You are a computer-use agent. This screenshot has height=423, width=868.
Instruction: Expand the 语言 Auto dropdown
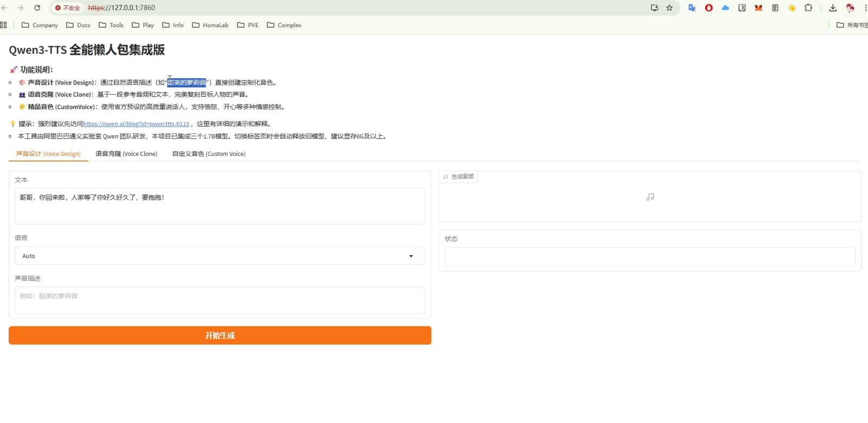(220, 256)
